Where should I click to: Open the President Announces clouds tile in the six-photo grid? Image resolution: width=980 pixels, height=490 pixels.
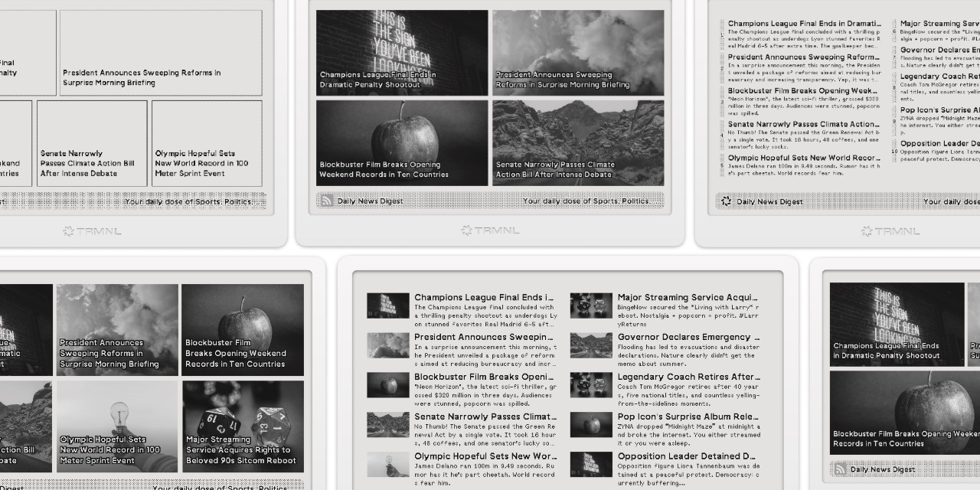click(x=116, y=330)
